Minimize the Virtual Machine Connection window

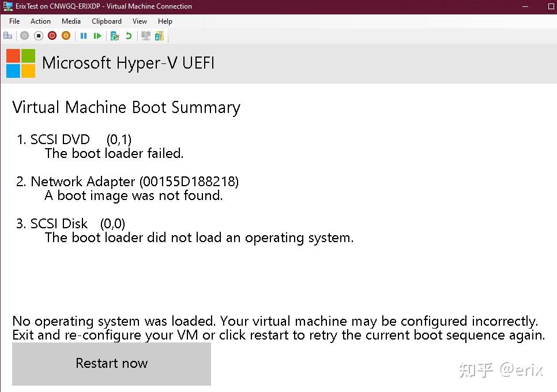point(525,6)
